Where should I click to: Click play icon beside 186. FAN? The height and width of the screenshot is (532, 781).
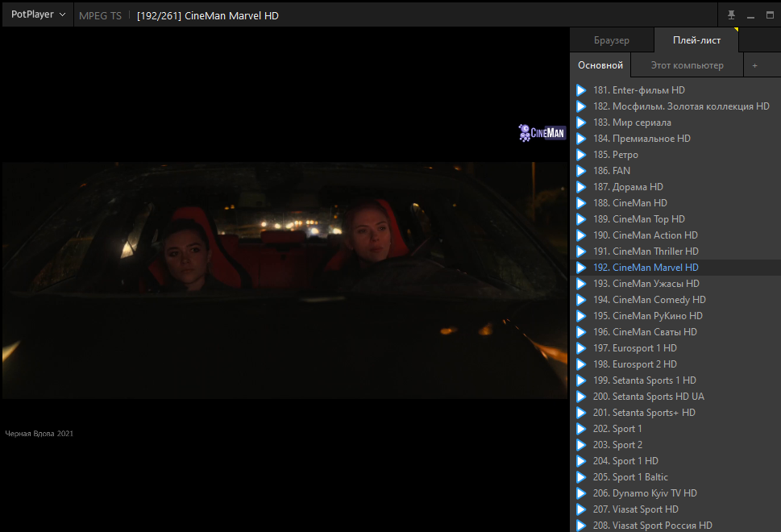pos(581,171)
